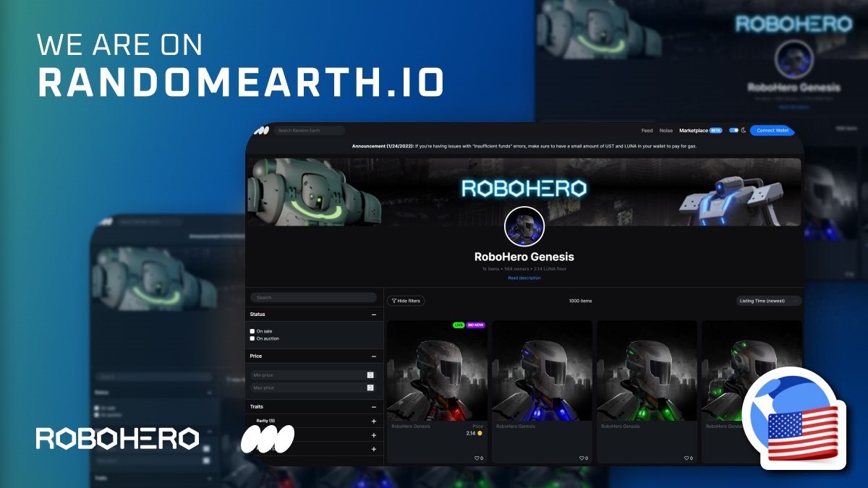Image resolution: width=868 pixels, height=488 pixels.
Task: Toggle the dark mode switch
Action: tap(733, 131)
